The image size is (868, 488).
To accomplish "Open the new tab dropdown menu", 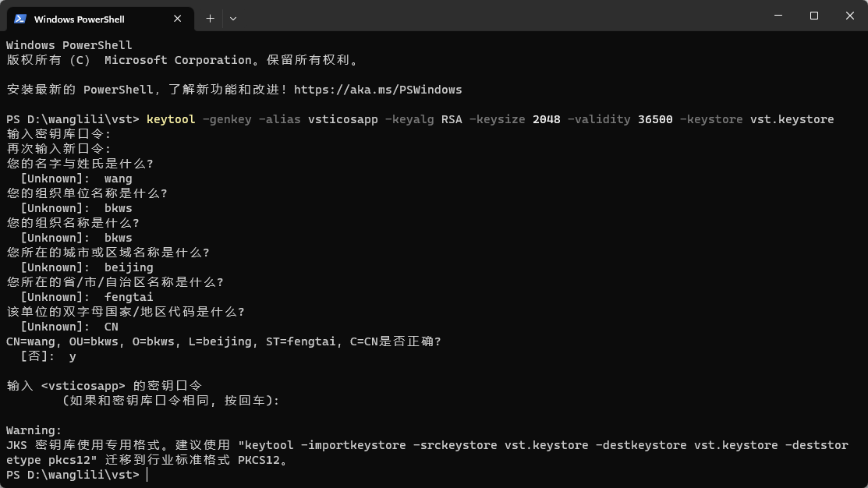I will tap(232, 18).
